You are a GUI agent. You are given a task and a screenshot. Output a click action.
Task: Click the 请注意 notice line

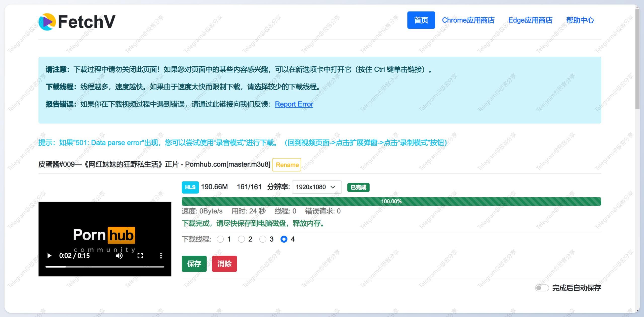click(238, 69)
